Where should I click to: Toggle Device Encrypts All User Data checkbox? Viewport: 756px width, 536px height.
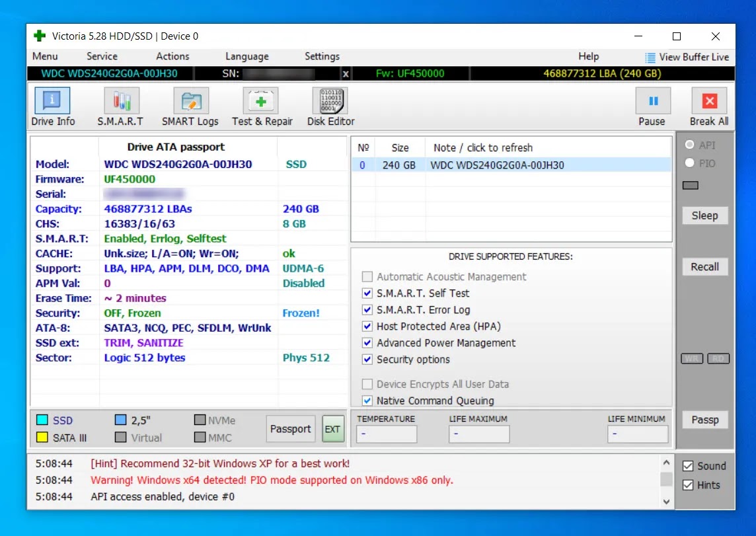tap(367, 384)
